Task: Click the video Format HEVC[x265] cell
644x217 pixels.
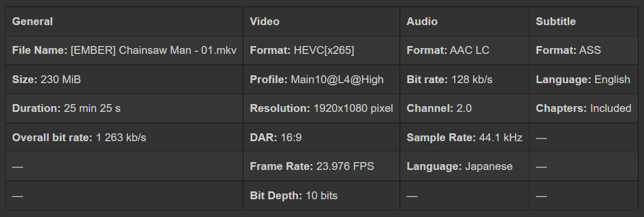Action: coord(302,51)
